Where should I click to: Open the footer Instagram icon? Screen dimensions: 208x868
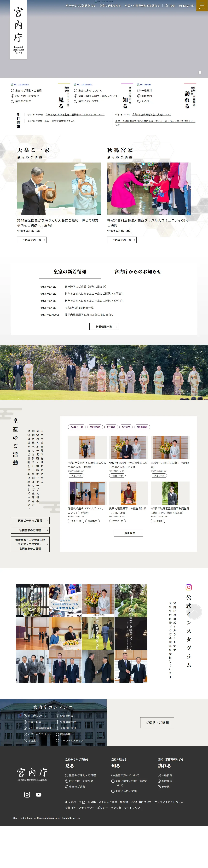click(x=27, y=795)
